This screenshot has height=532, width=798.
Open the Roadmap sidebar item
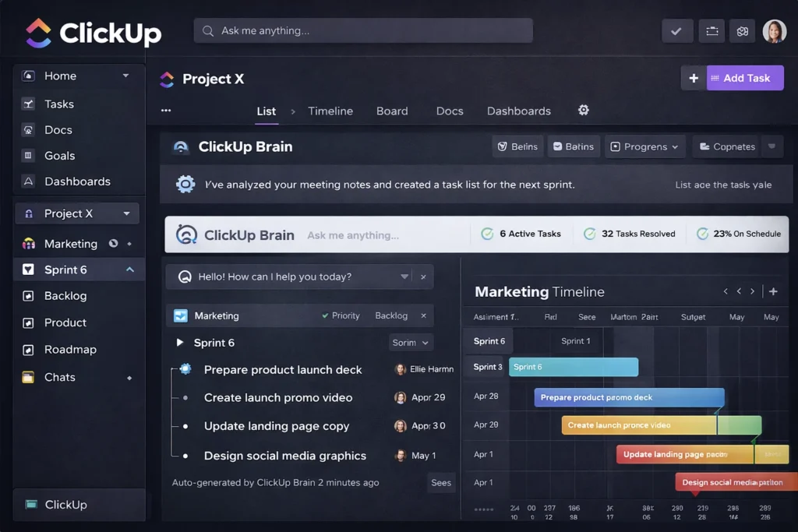[70, 350]
